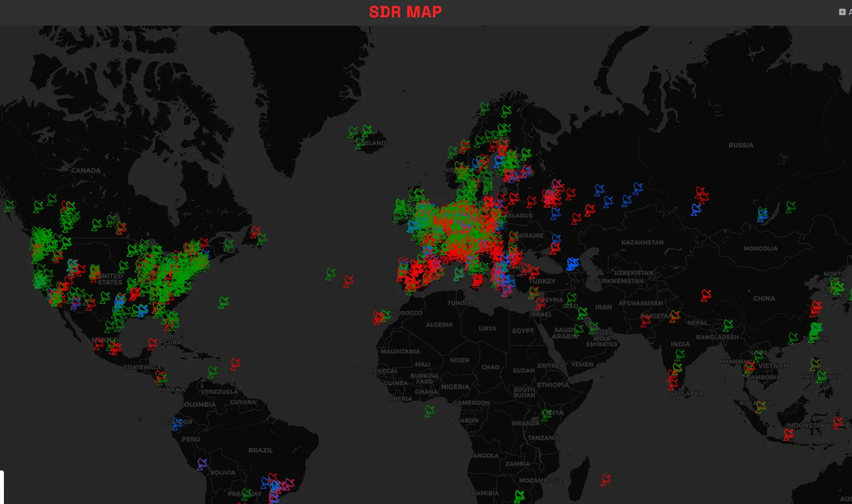Screen dimensions: 852x504
Task: Click the SDR MAP title
Action: 405,12
